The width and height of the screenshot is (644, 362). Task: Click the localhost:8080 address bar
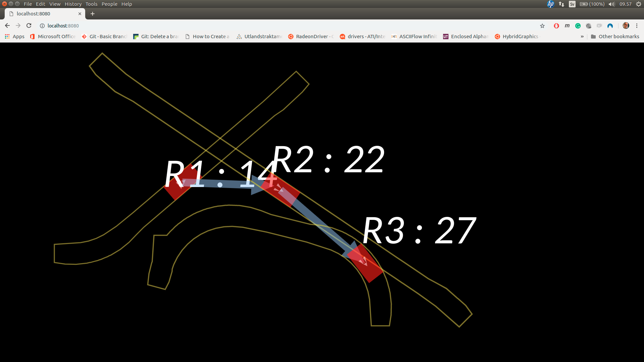tap(63, 25)
